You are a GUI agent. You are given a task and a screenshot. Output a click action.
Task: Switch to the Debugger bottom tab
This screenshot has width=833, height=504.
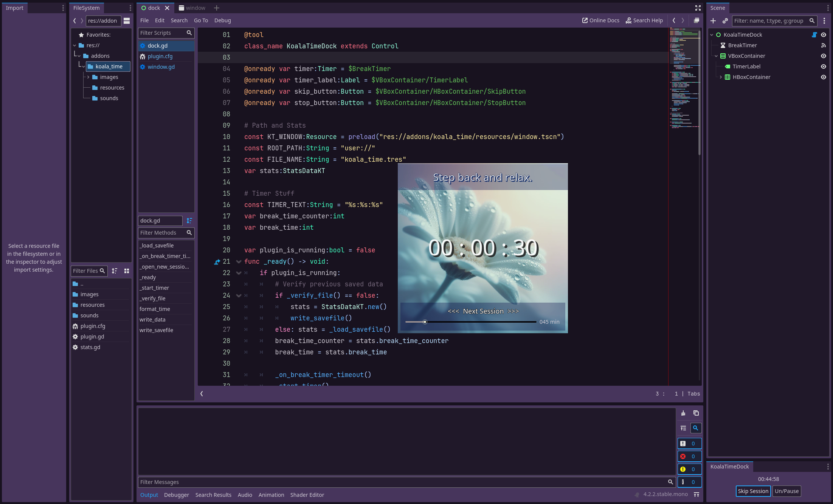tap(176, 495)
